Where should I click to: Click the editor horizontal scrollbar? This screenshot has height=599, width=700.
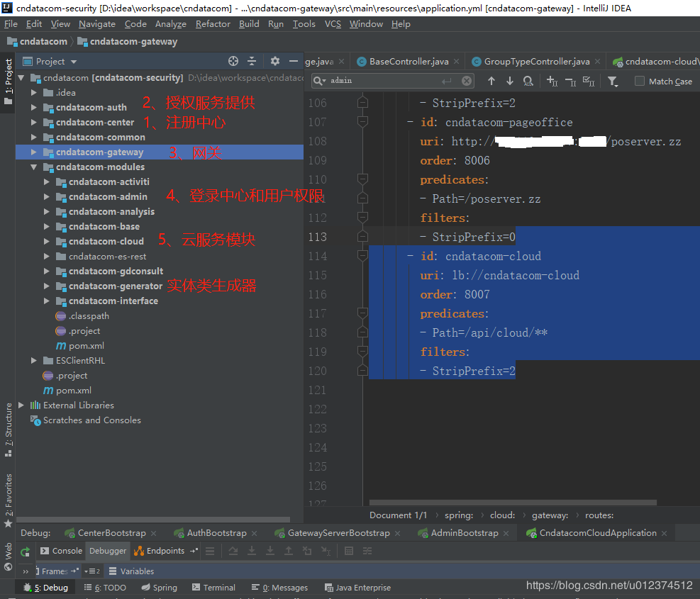(x=513, y=502)
